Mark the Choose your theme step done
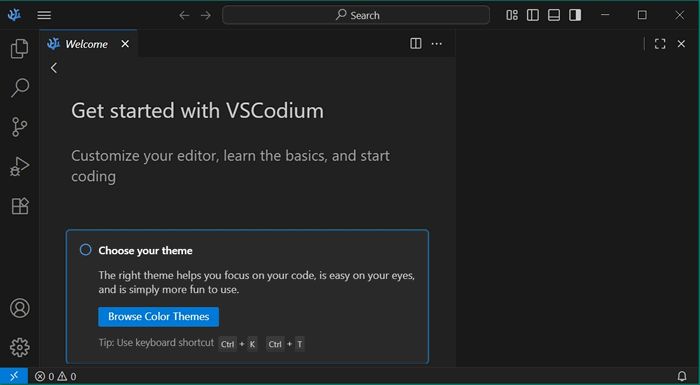This screenshot has height=385, width=700. click(x=86, y=250)
